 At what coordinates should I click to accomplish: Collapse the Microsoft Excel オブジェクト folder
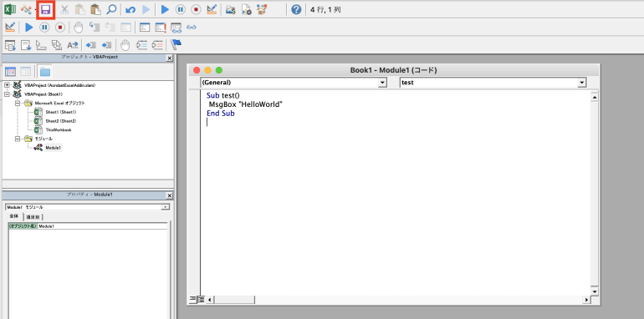click(18, 103)
